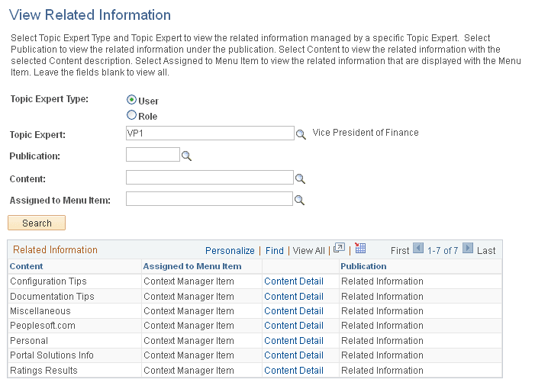The height and width of the screenshot is (392, 535).
Task: Click the Topic Expert lookup magnifier icon
Action: (300, 134)
